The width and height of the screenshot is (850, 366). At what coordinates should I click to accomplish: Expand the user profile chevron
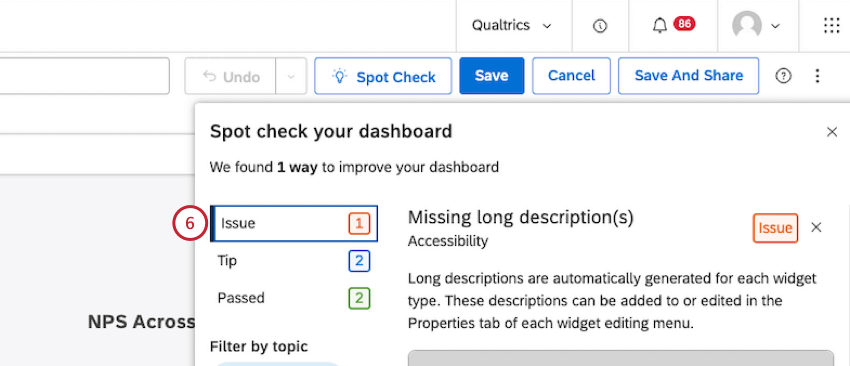(776, 26)
